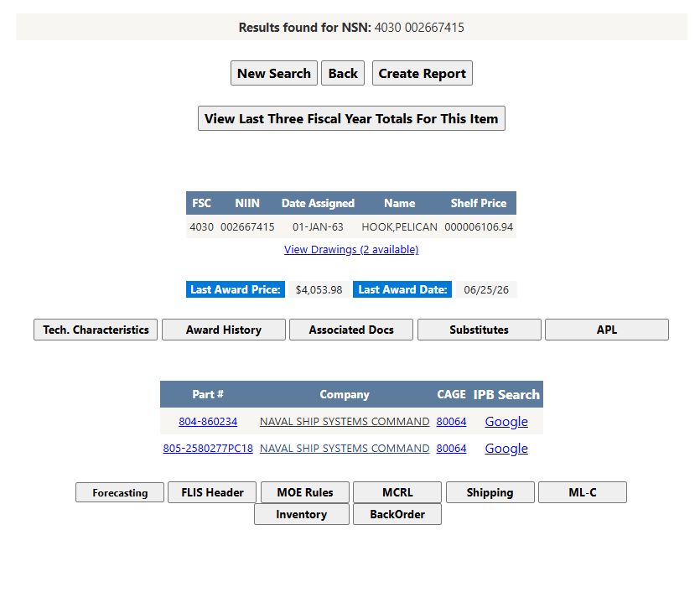700x608 pixels.
Task: Click NAVAL SHIP SYSTEMS COMMAND in 805-2580277PC18 row
Action: click(345, 448)
